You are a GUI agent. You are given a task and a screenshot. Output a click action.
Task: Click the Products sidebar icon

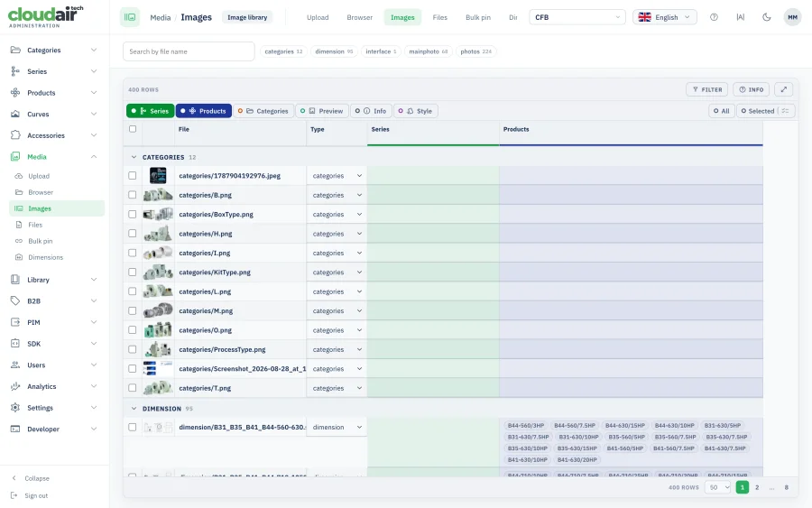[x=15, y=93]
